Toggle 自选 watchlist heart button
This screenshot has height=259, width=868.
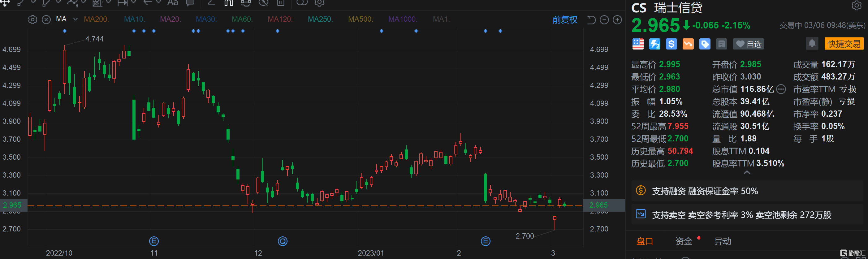[749, 44]
